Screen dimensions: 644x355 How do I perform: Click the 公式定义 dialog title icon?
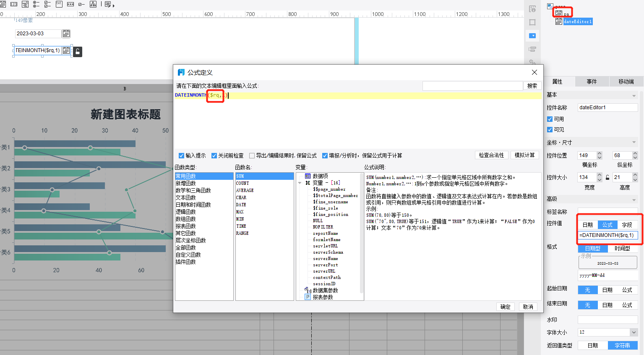[181, 72]
